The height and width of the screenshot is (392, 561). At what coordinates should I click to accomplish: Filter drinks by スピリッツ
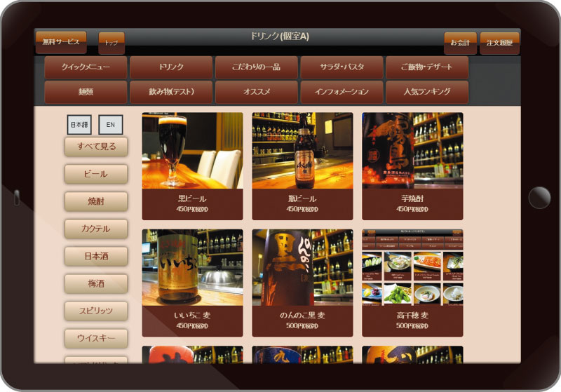[96, 311]
